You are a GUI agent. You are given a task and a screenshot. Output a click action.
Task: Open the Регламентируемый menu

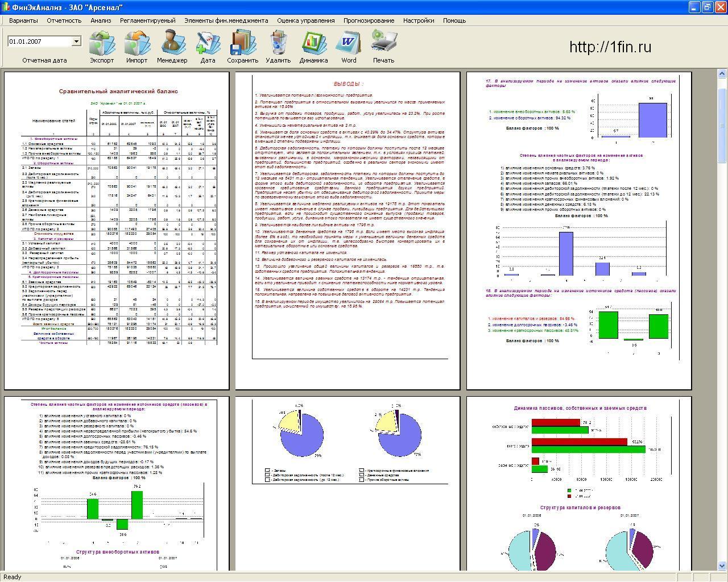tap(148, 20)
